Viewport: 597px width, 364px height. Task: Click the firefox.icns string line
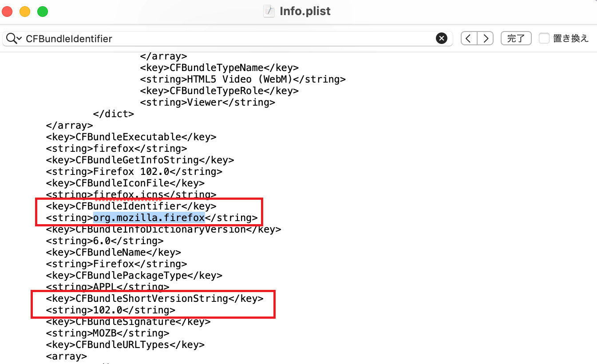(x=131, y=195)
